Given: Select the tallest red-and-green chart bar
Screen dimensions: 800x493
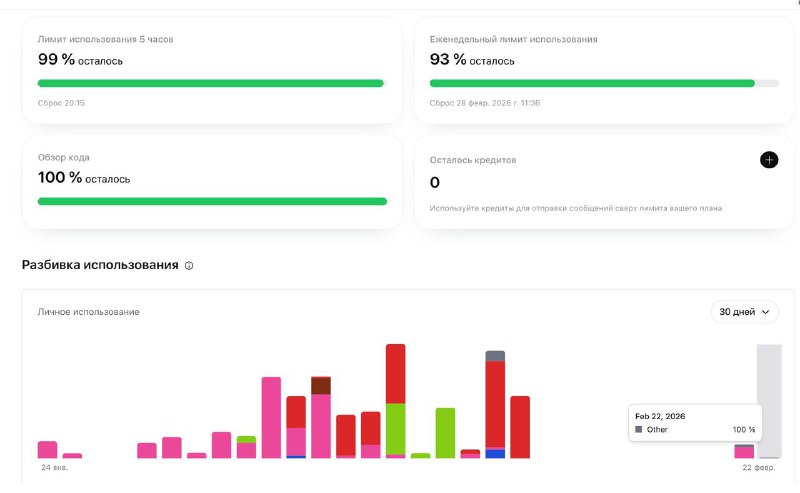Looking at the screenshot, I should pos(395,400).
